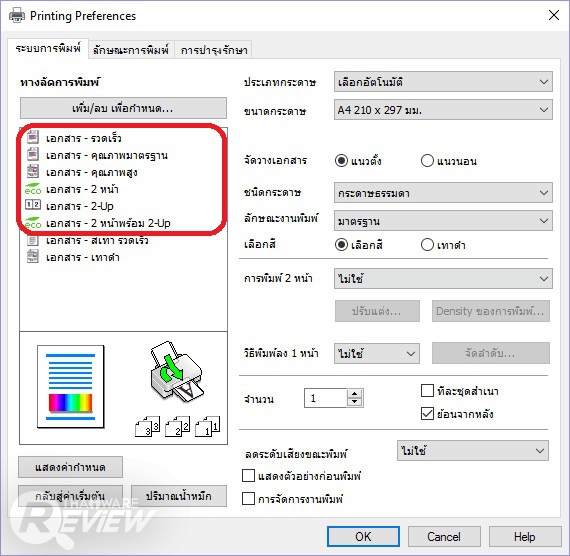Click กลับสู่ค่าเริ่มต้น reset defaults button
Screen dimensions: 570x556
(x=71, y=496)
